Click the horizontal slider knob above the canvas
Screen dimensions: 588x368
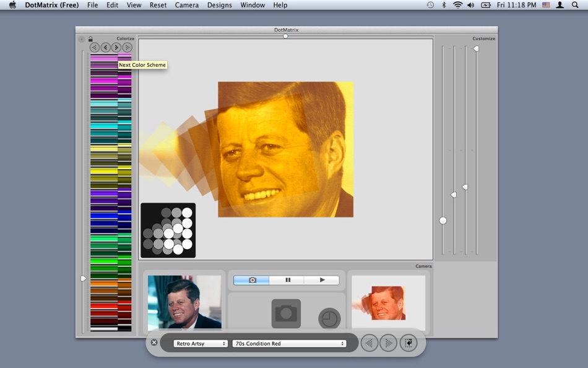[x=285, y=37]
